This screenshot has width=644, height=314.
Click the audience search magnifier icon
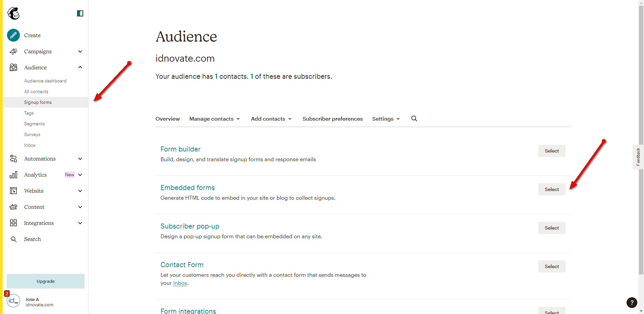tap(414, 119)
